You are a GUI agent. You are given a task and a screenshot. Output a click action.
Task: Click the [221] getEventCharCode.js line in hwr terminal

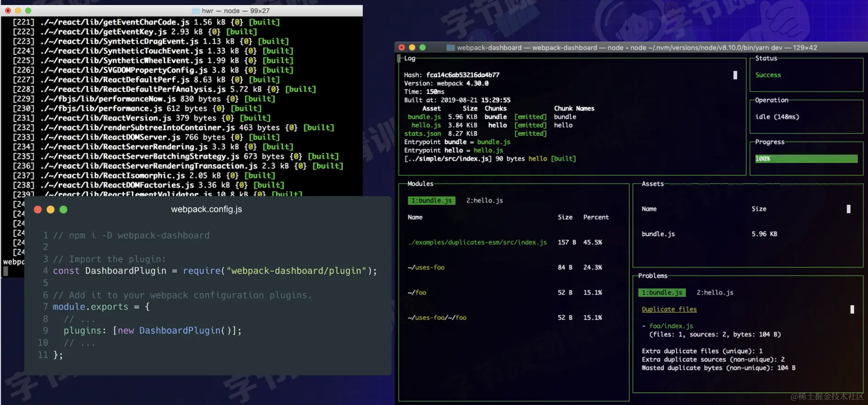(146, 22)
